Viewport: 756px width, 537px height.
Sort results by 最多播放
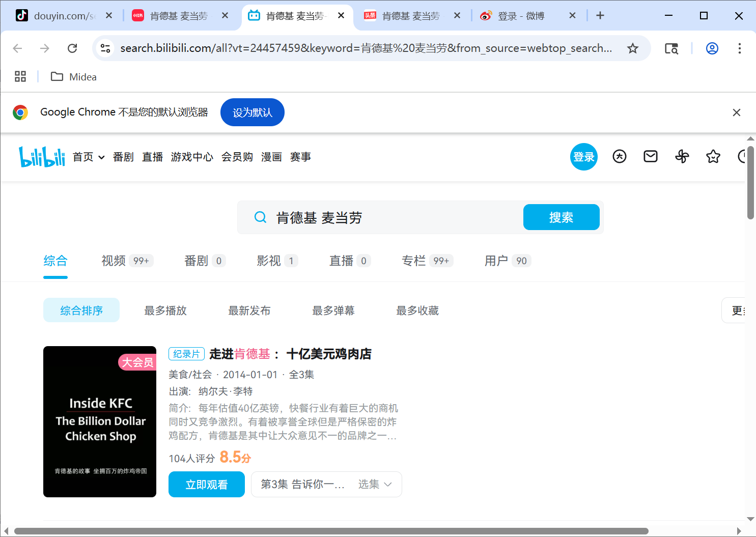point(165,310)
